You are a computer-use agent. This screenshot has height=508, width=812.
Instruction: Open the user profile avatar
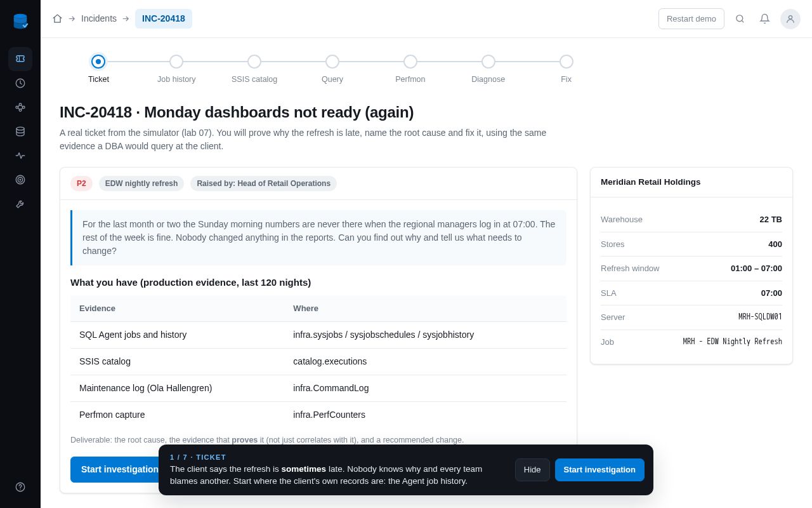point(790,19)
